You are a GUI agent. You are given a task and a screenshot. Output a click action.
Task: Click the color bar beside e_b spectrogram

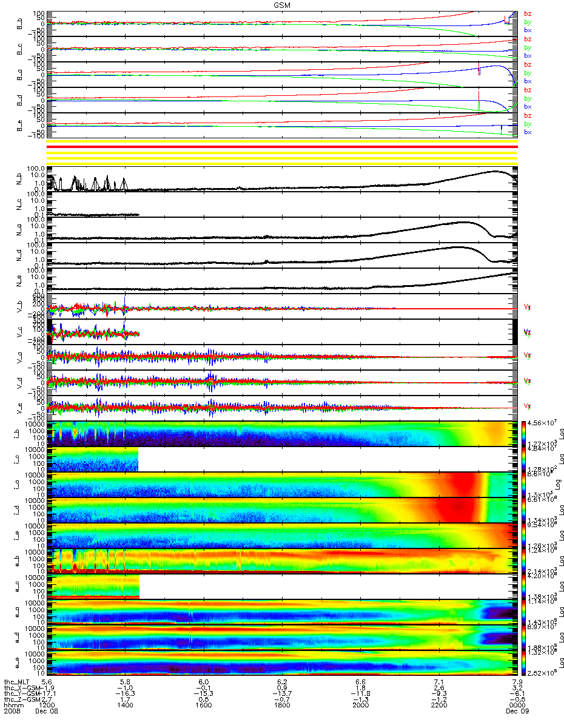click(x=524, y=561)
